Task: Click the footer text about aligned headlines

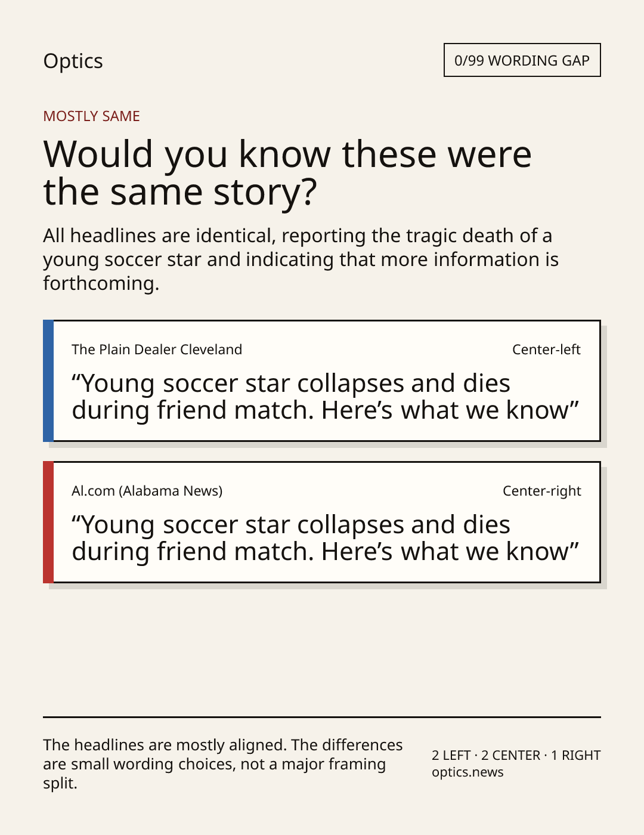Action: tap(223, 764)
